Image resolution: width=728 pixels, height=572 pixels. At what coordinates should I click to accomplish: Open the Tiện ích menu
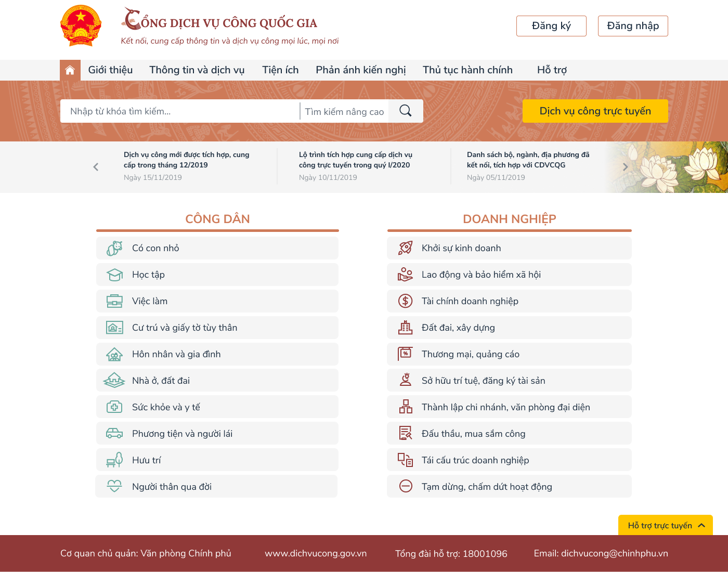pyautogui.click(x=280, y=70)
